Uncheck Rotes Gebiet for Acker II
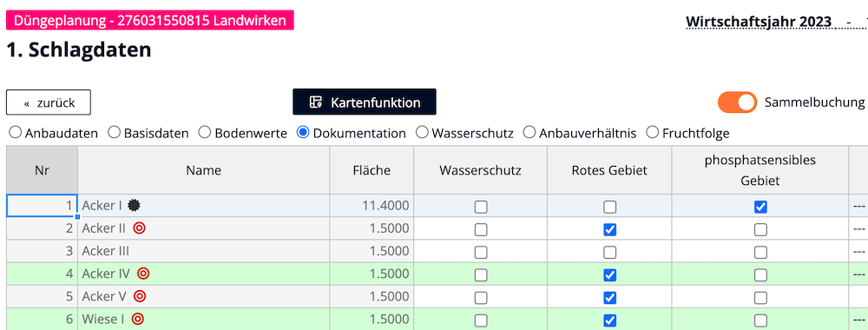868x330 pixels. point(609,230)
